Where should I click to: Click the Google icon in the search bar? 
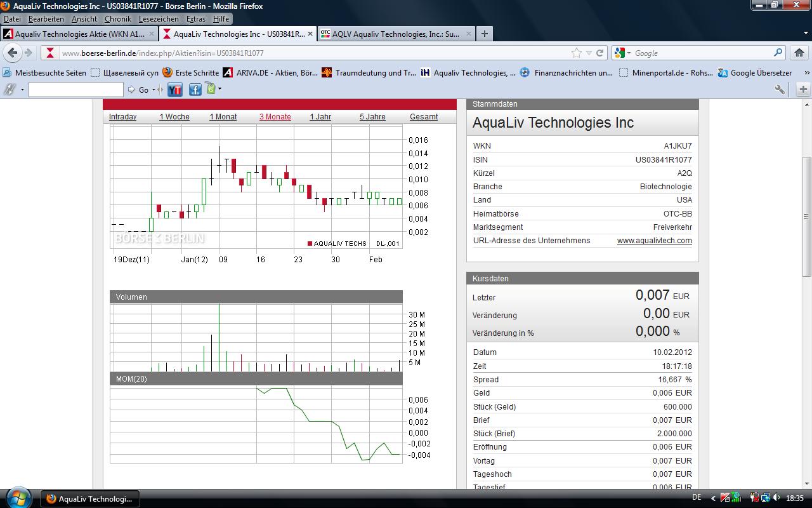point(620,53)
